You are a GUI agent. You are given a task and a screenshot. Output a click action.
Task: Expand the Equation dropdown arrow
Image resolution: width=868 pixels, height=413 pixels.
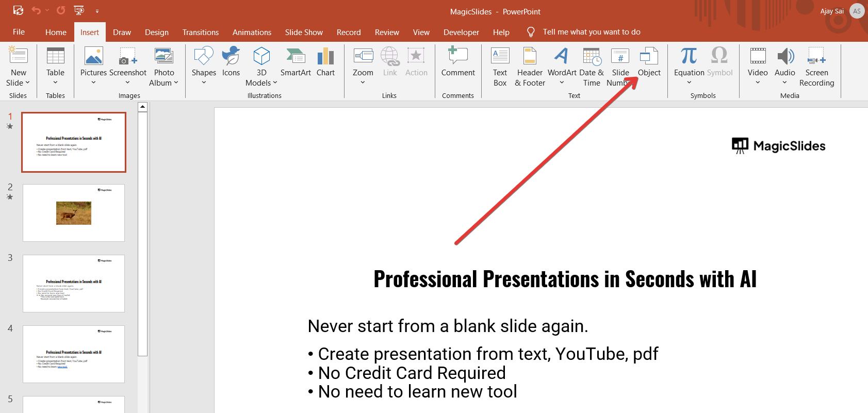[689, 82]
